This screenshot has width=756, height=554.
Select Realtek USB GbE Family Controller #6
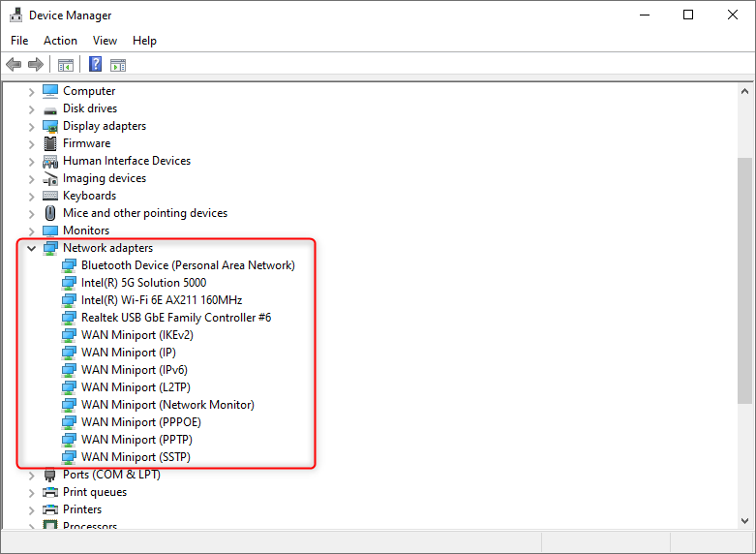[x=175, y=318]
